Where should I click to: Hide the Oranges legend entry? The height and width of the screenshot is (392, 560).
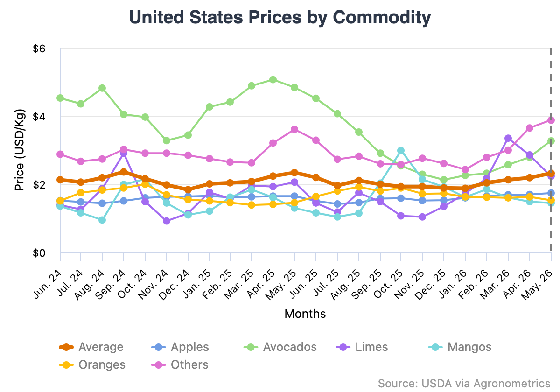pyautogui.click(x=92, y=364)
